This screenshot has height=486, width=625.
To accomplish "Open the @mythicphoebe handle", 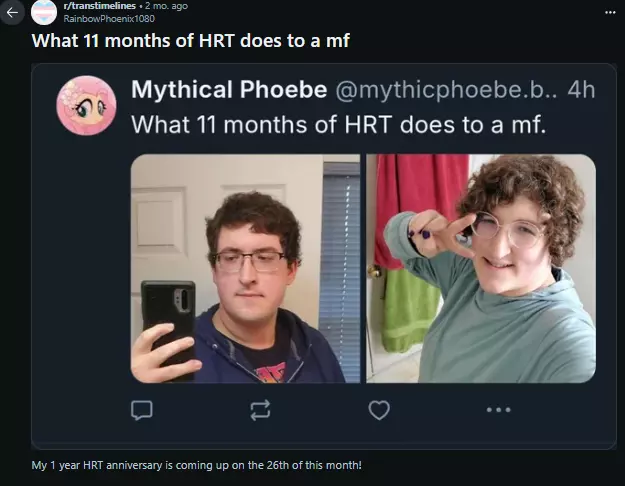I will pos(446,90).
